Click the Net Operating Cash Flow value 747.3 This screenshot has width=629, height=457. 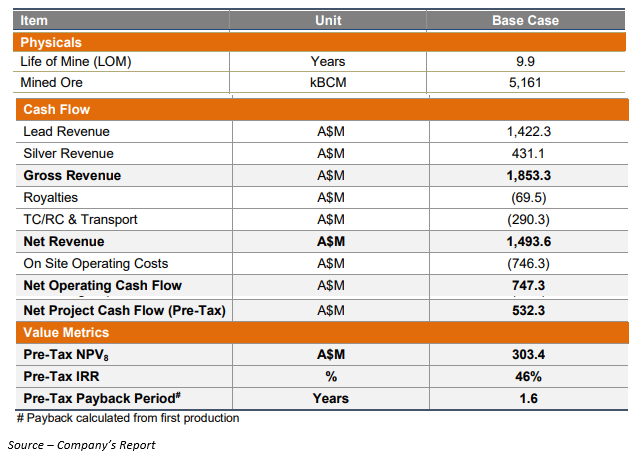click(x=528, y=286)
